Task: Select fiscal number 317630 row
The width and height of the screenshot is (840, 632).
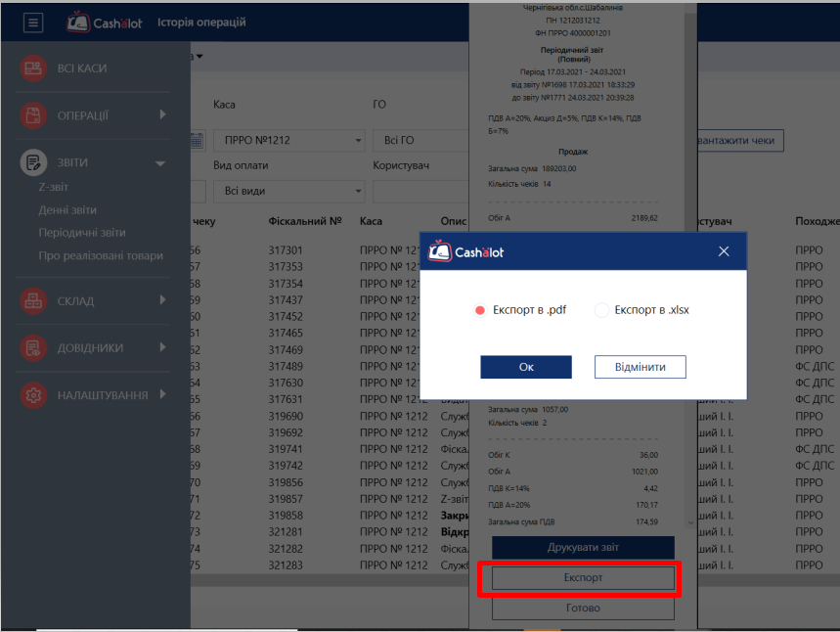Action: [286, 384]
